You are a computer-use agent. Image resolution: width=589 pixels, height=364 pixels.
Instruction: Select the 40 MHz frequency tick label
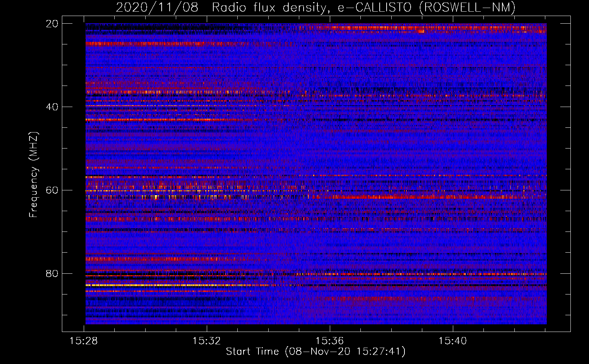coord(52,107)
